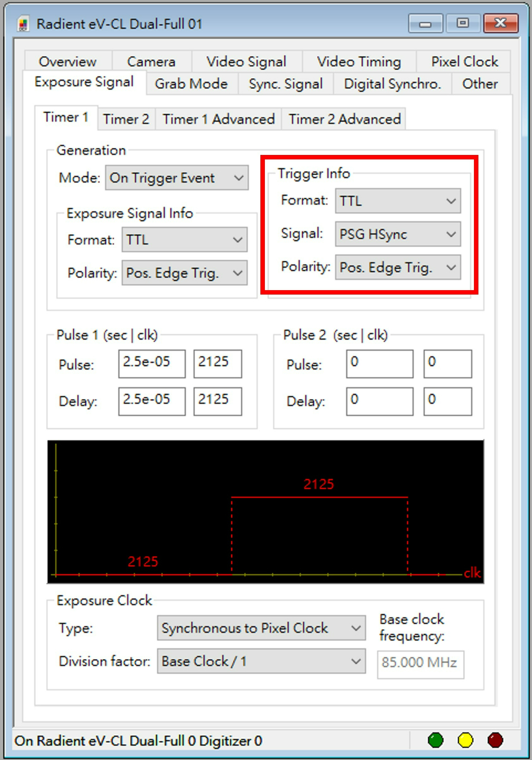Expand the Division factor dropdown

pyautogui.click(x=261, y=661)
